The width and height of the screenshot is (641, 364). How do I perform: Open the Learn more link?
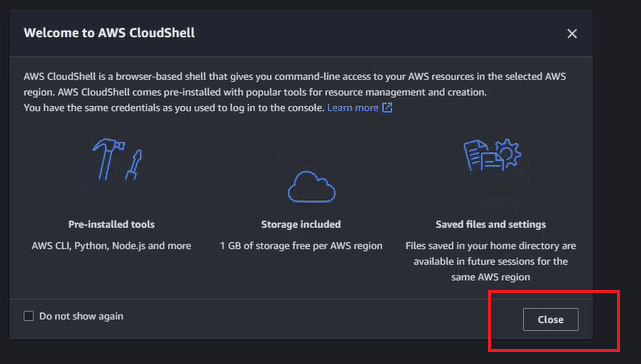(x=352, y=108)
